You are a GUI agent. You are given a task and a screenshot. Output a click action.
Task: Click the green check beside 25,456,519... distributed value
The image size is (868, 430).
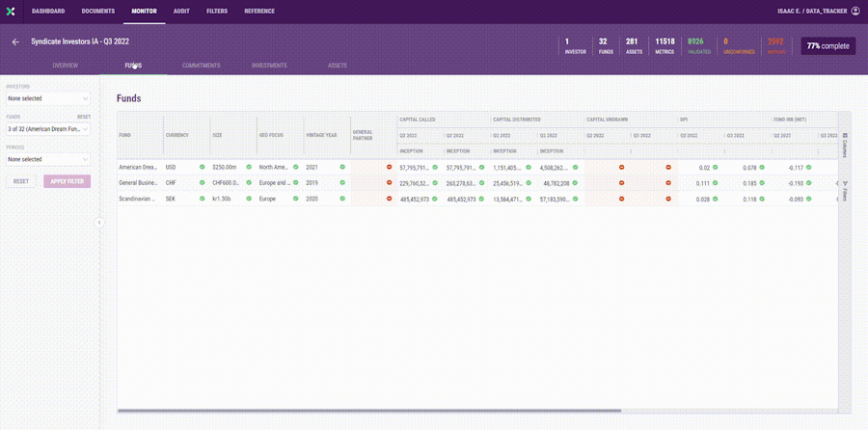[x=529, y=182]
